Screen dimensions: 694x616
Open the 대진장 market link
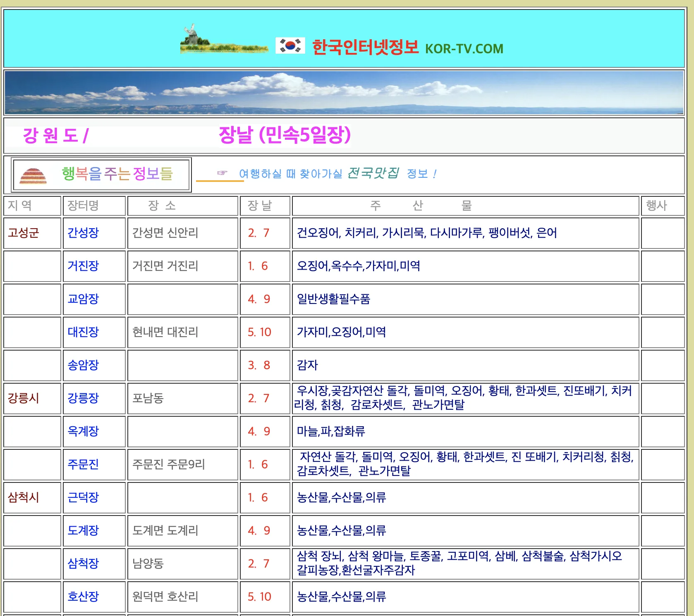[83, 332]
